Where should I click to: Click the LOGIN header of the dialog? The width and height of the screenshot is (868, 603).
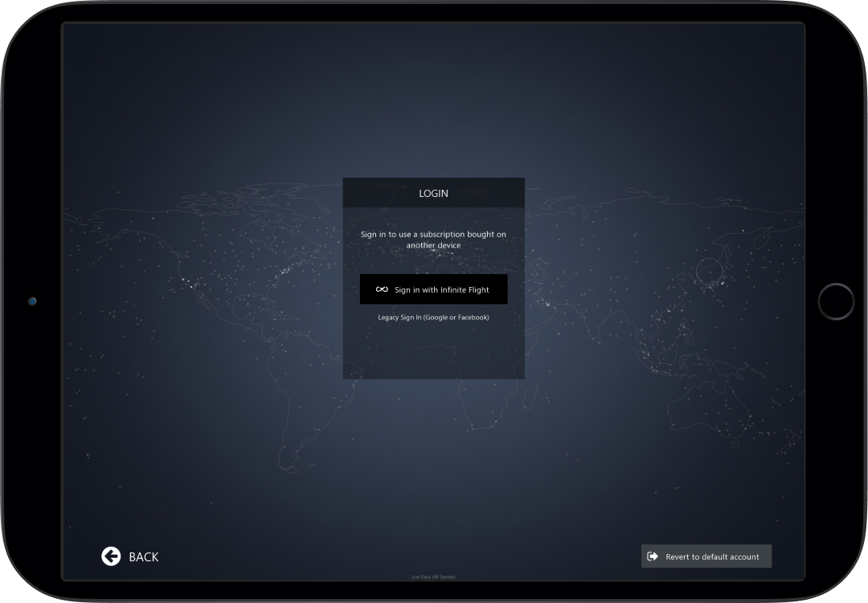tap(434, 193)
